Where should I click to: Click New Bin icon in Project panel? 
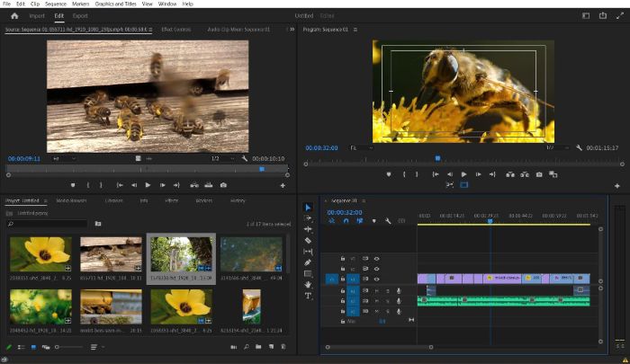point(258,347)
